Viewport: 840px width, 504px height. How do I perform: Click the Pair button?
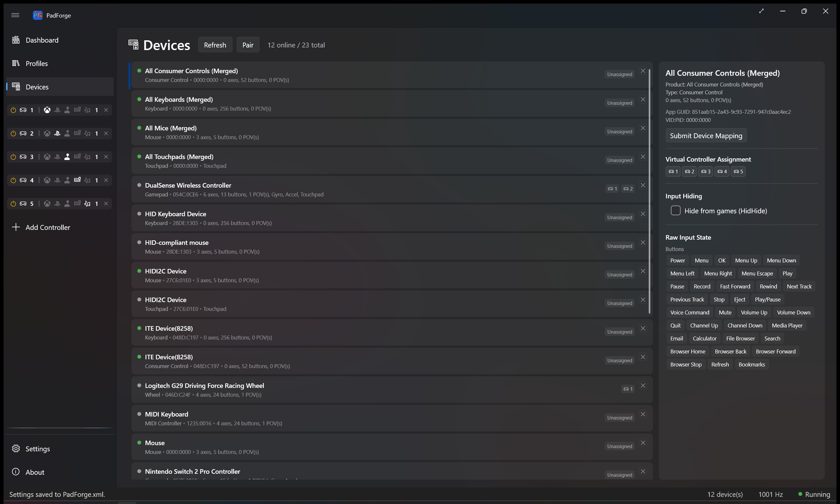[x=248, y=45]
